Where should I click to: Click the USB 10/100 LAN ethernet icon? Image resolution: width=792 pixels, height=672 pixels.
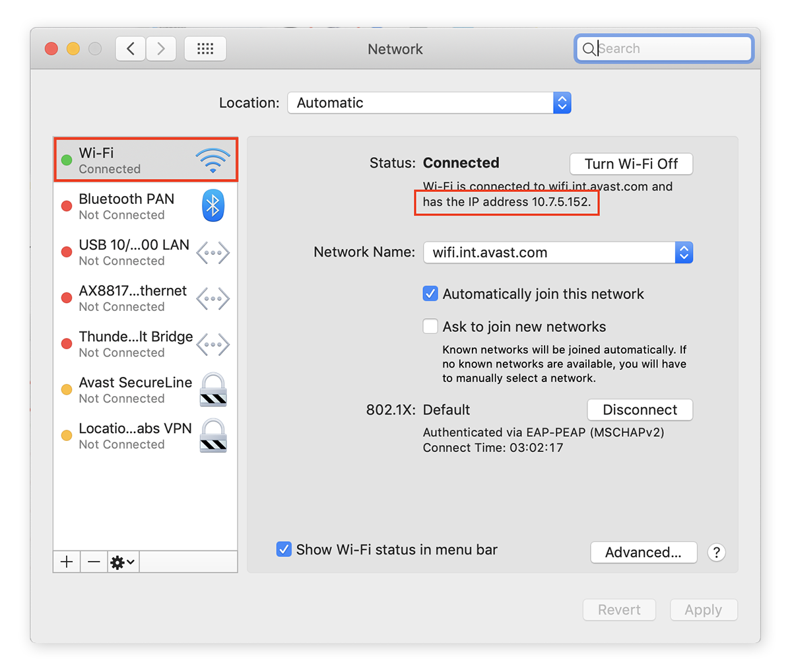tap(213, 252)
